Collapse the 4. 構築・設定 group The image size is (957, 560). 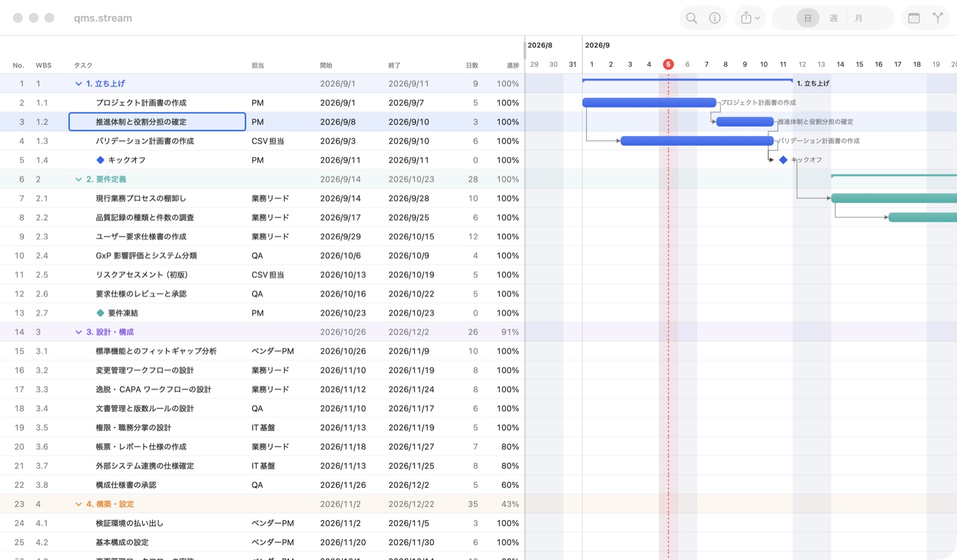pyautogui.click(x=78, y=504)
